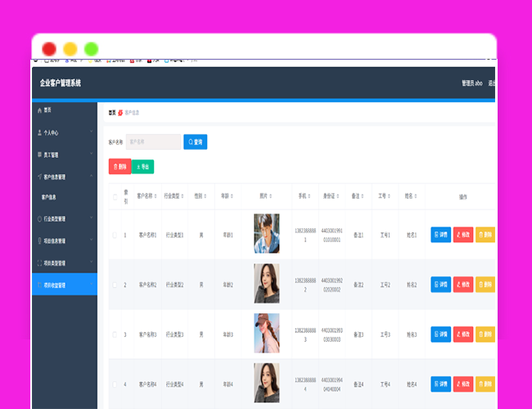Click the paper-plane icon beside 客户信息管理
Viewport: 532px width, 409px height.
click(x=40, y=177)
